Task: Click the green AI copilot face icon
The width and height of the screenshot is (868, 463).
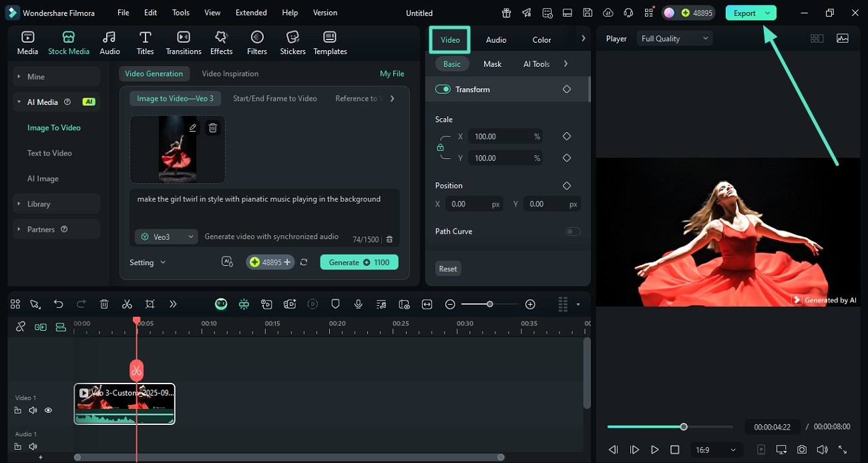Action: [221, 304]
